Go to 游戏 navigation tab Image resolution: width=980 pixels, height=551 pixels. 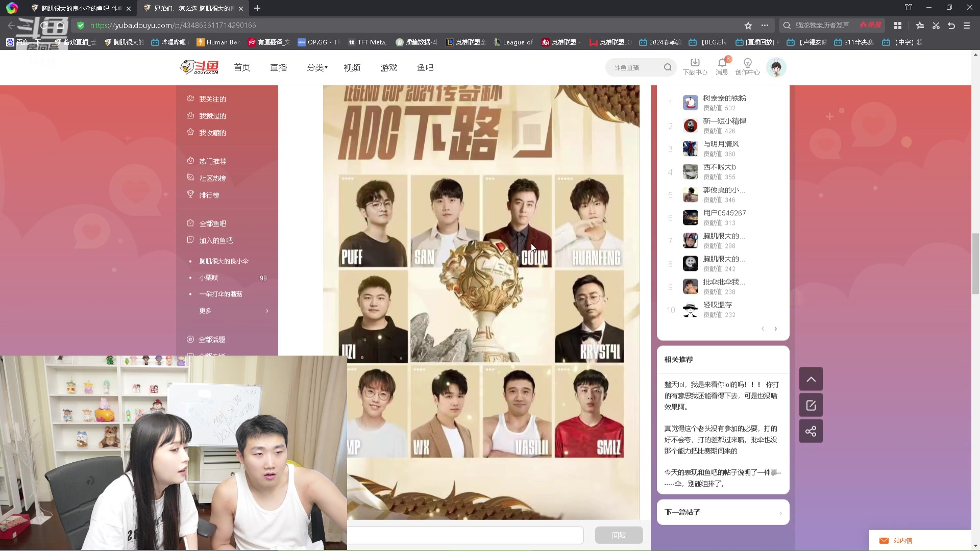389,67
